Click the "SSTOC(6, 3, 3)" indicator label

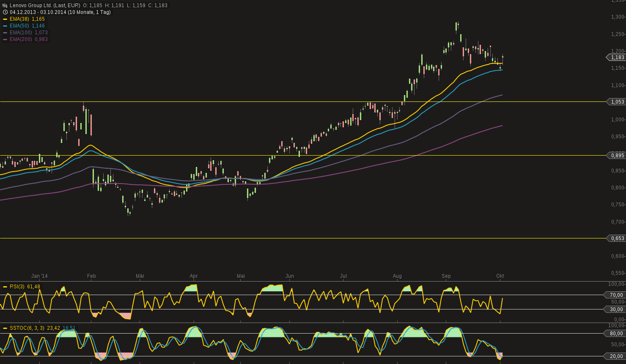(x=27, y=328)
